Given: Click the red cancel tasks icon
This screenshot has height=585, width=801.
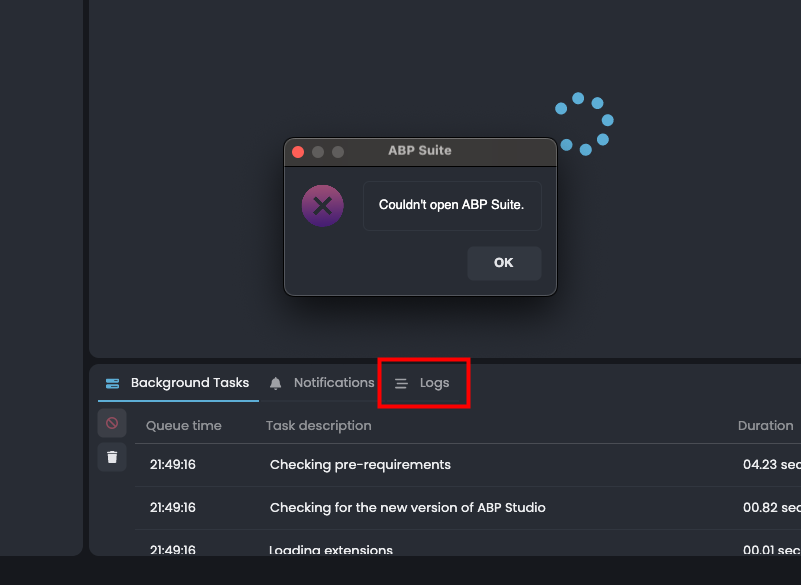Looking at the screenshot, I should [112, 424].
